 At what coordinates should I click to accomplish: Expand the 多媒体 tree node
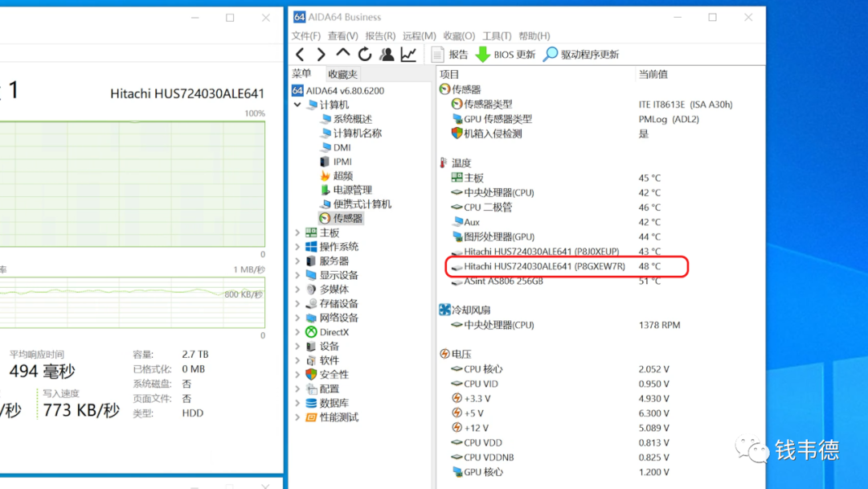pyautogui.click(x=298, y=290)
